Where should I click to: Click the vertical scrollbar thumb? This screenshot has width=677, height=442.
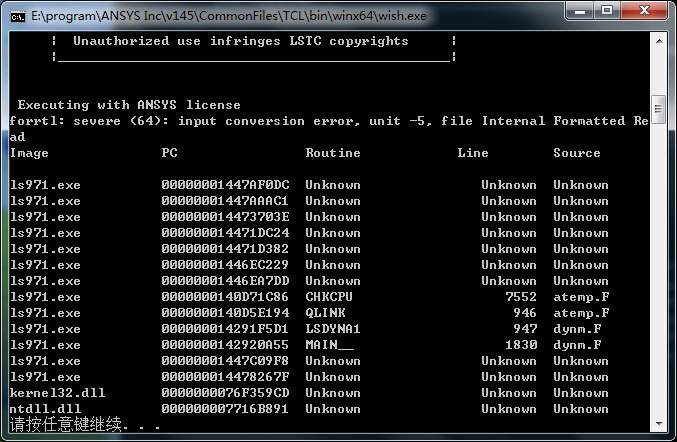click(658, 108)
